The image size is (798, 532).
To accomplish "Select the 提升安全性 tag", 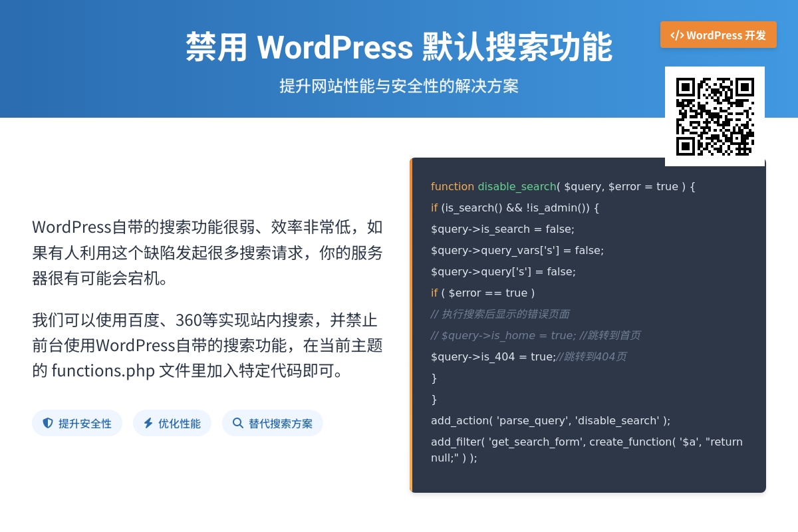I will coord(77,423).
